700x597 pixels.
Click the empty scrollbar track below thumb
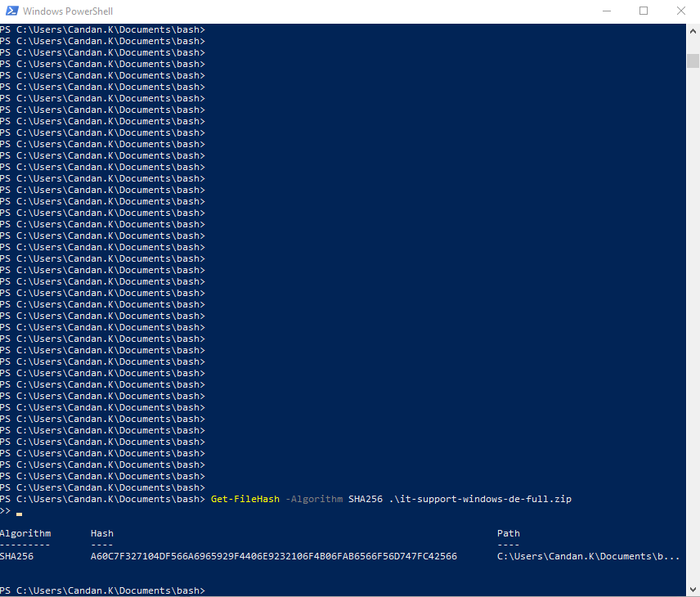pyautogui.click(x=693, y=327)
